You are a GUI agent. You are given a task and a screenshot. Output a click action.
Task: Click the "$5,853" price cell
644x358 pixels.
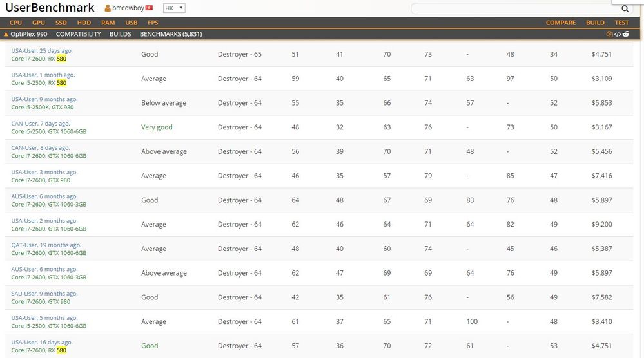pyautogui.click(x=601, y=103)
